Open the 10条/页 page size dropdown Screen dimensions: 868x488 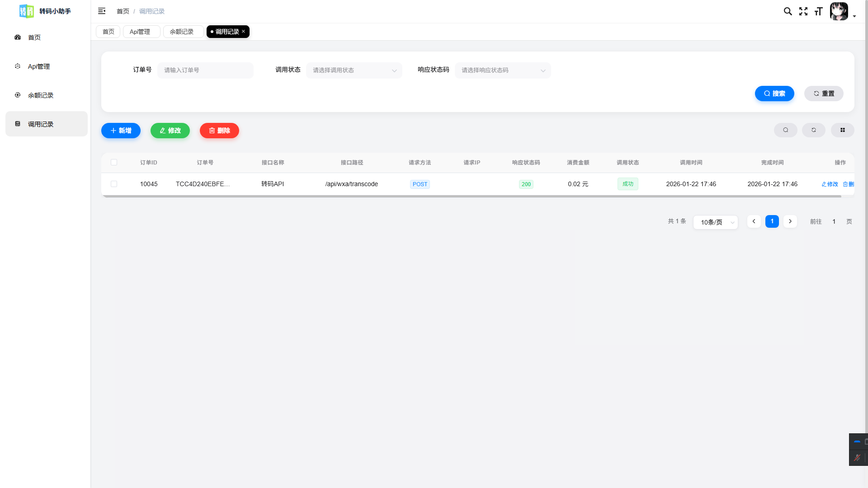point(716,222)
